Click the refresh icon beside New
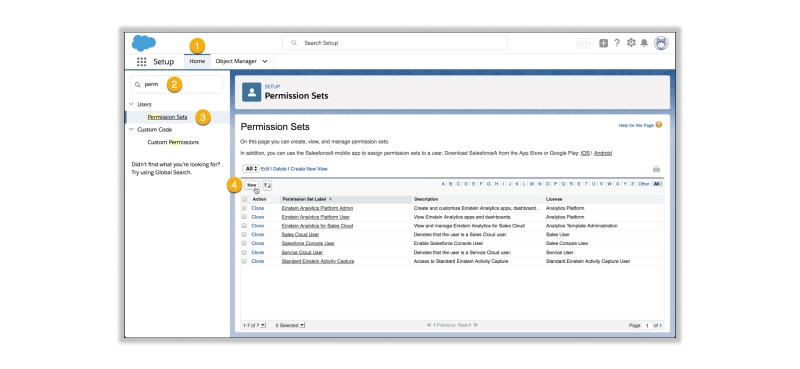Image resolution: width=800 pixels, height=369 pixels. (267, 185)
